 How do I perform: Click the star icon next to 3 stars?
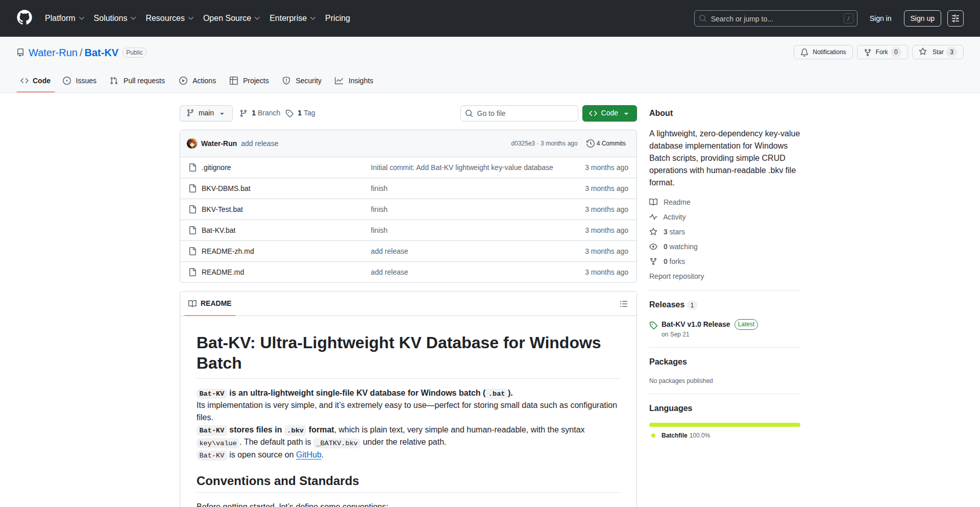tap(653, 232)
